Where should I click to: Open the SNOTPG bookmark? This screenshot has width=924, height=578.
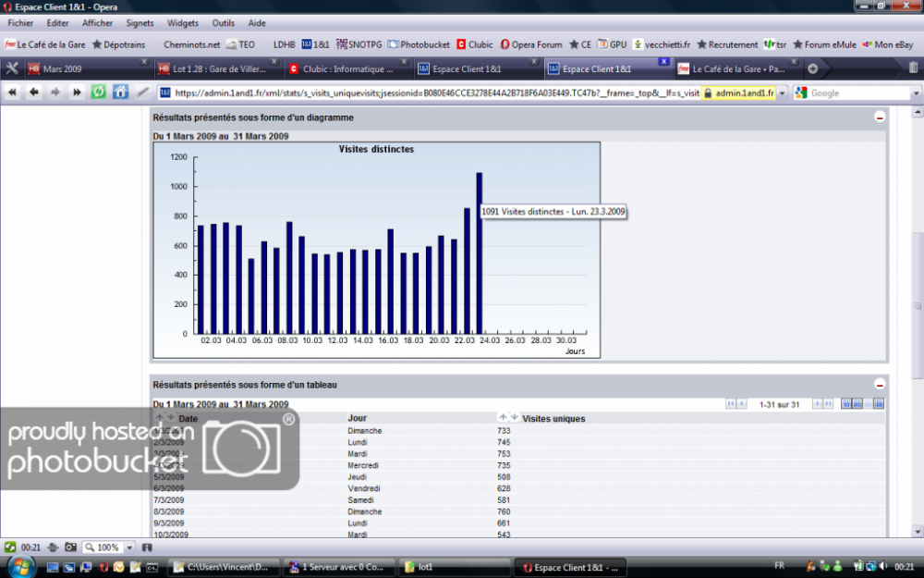(x=359, y=44)
